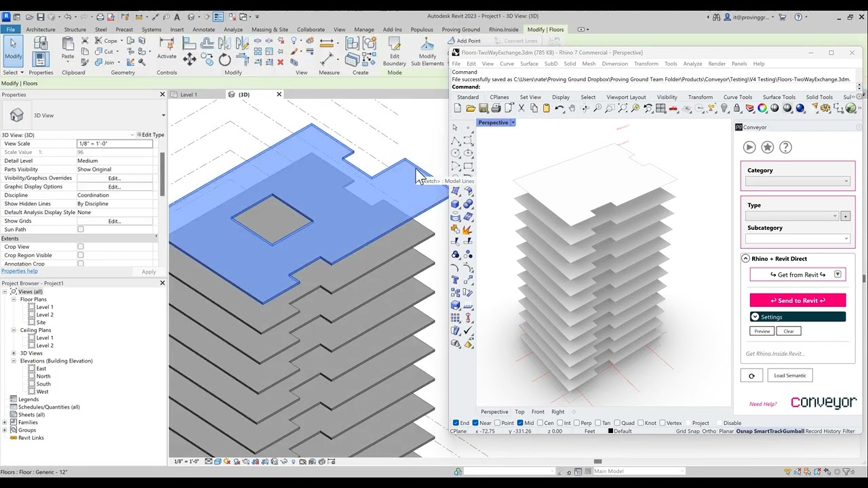The image size is (868, 488).
Task: Open Conveyor Category dropdown
Action: (797, 181)
